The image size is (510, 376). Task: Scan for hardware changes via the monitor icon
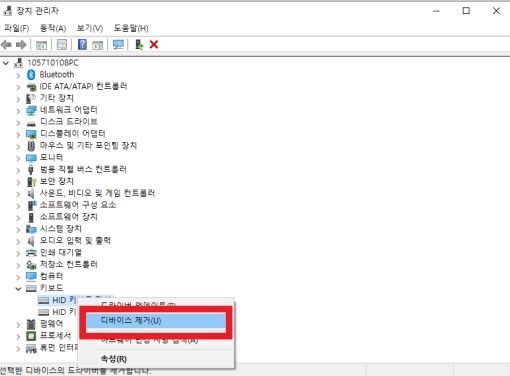pyautogui.click(x=118, y=44)
